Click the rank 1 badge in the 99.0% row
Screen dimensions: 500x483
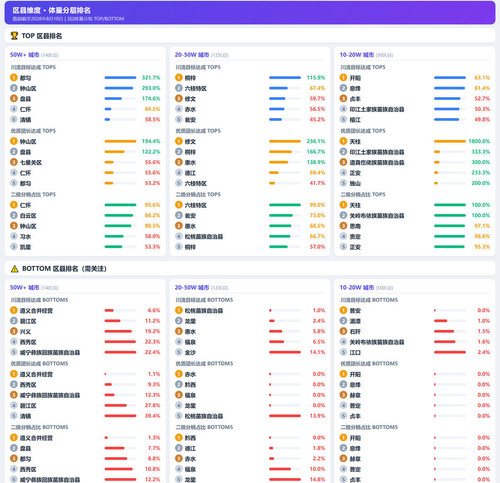click(x=179, y=205)
